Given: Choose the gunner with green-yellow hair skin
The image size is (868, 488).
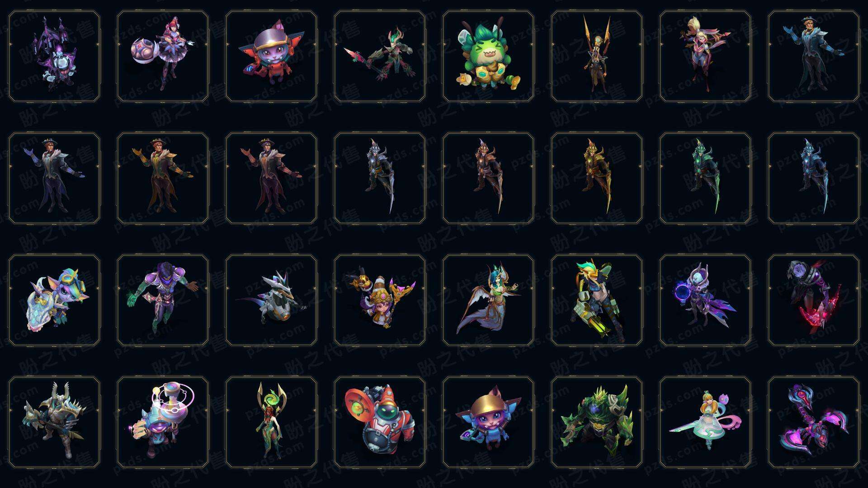Looking at the screenshot, I should pos(597,300).
